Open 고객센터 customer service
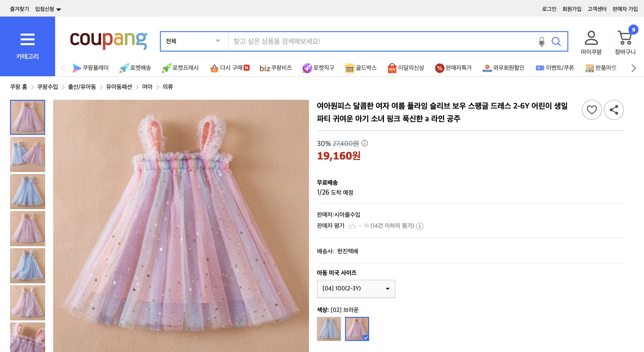Image resolution: width=644 pixels, height=352 pixels. pos(597,8)
